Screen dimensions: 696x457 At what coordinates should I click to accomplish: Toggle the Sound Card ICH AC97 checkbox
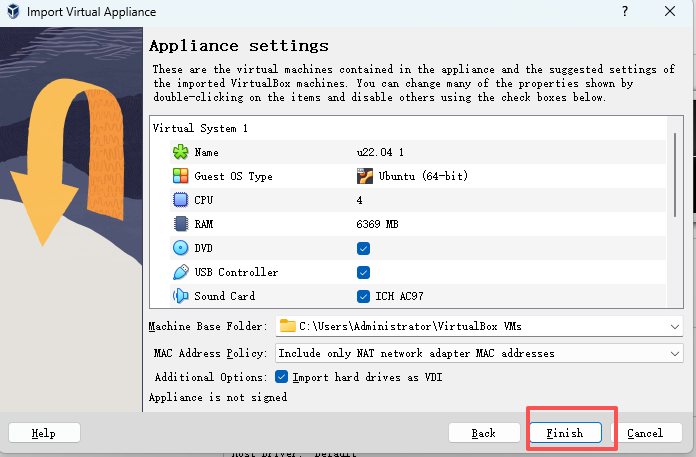(364, 296)
